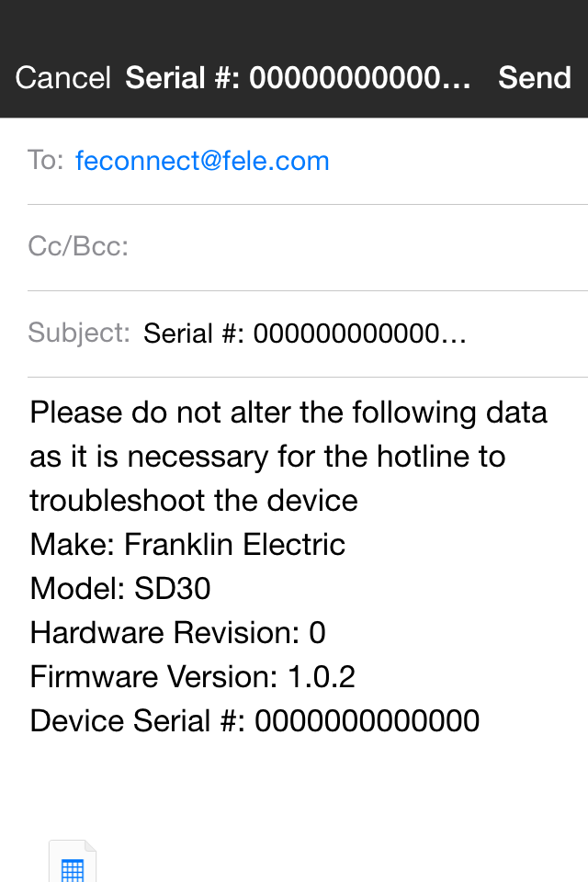Click the "as it is necessary" body line
The image size is (588, 882).
coord(267,456)
